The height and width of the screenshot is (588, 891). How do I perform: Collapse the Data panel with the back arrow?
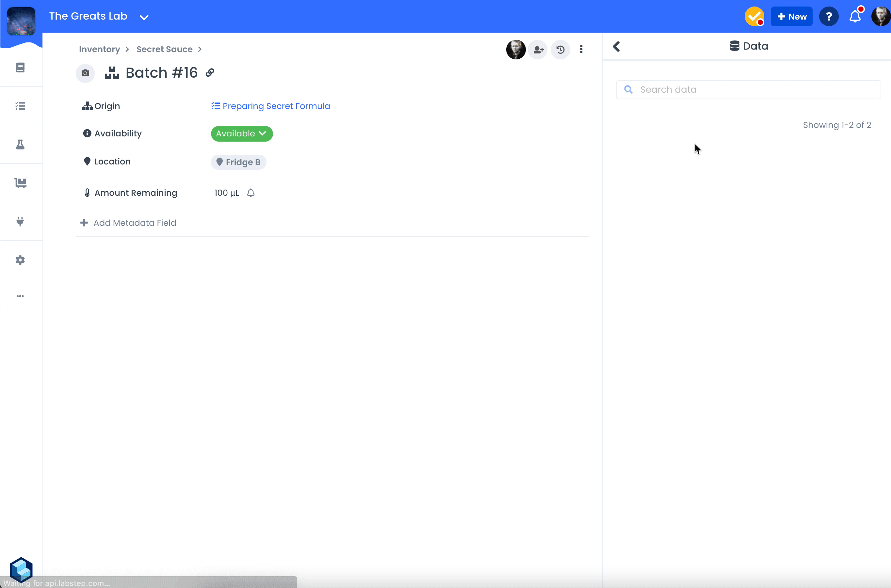616,47
